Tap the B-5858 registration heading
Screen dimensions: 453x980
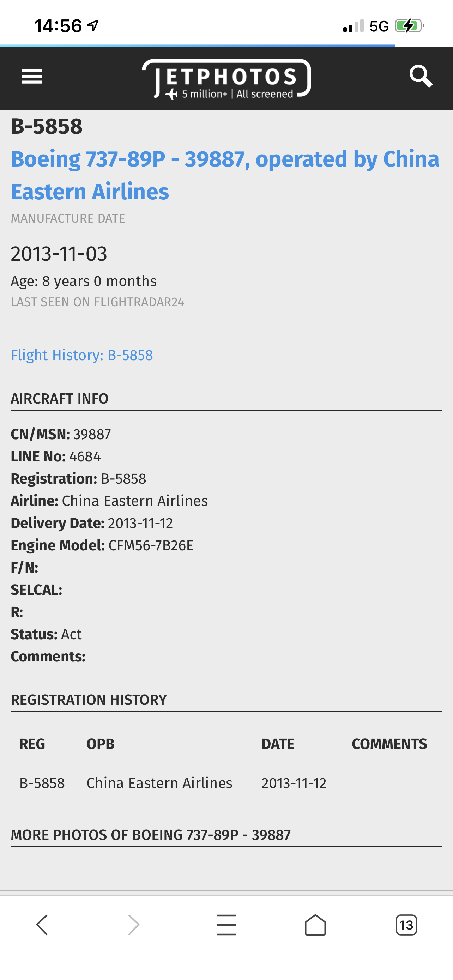tap(47, 126)
